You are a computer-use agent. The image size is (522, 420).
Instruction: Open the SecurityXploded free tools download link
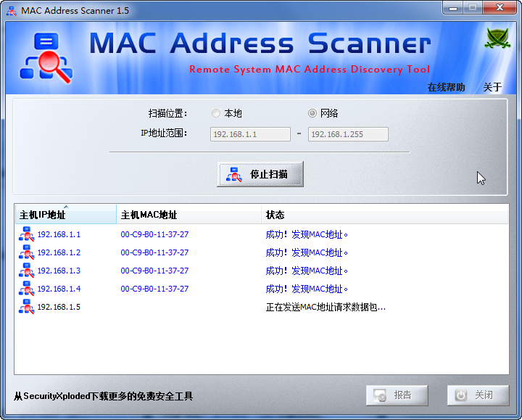103,396
